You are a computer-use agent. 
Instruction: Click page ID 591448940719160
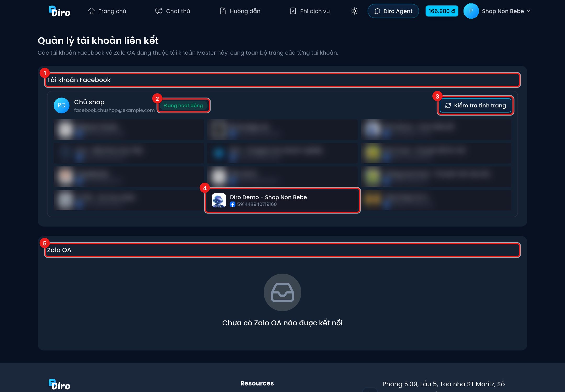click(x=257, y=204)
